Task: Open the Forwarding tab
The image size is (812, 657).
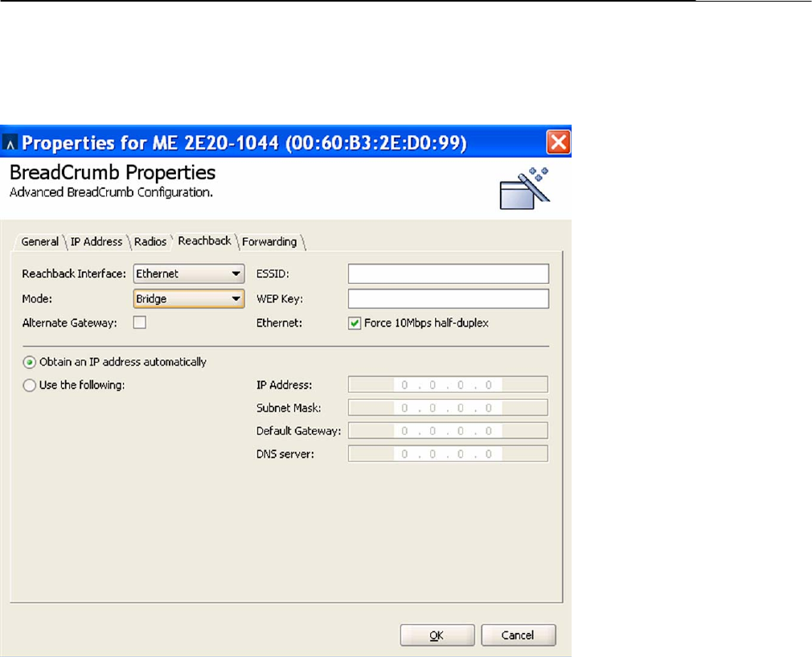Action: tap(269, 241)
